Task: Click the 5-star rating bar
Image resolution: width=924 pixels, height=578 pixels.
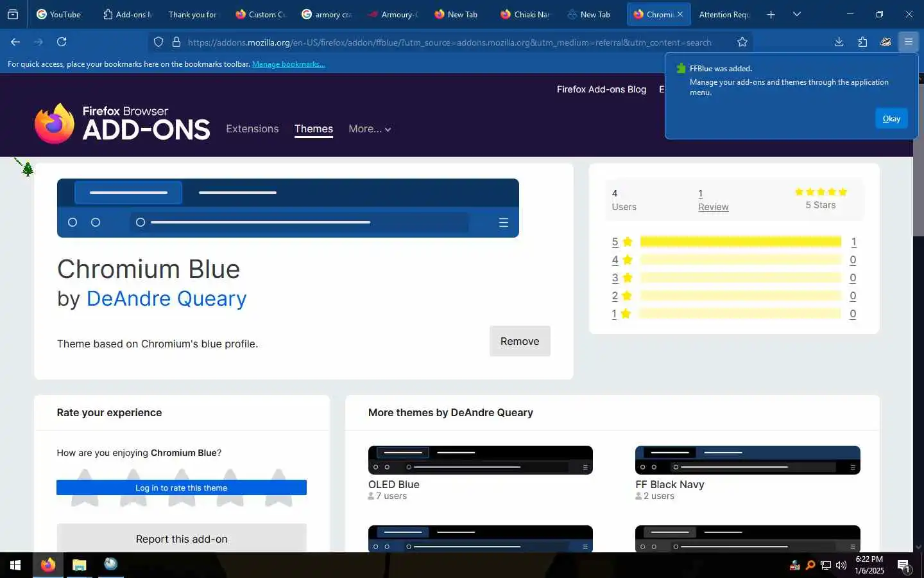Action: point(740,241)
